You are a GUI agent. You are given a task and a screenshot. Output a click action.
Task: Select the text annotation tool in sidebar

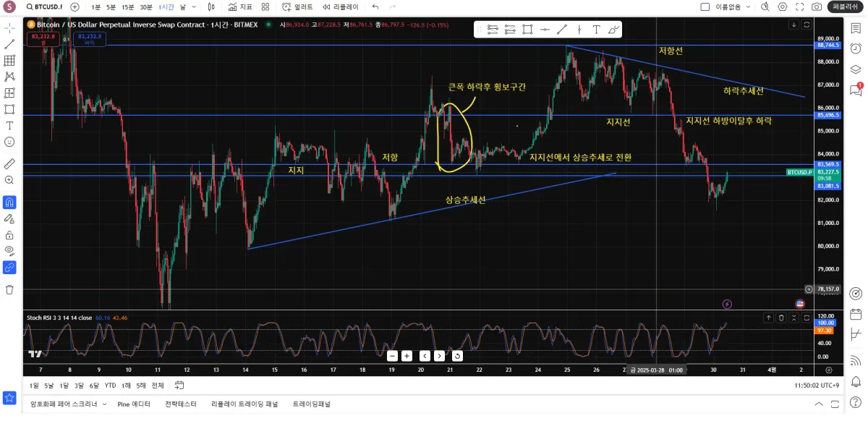[9, 126]
